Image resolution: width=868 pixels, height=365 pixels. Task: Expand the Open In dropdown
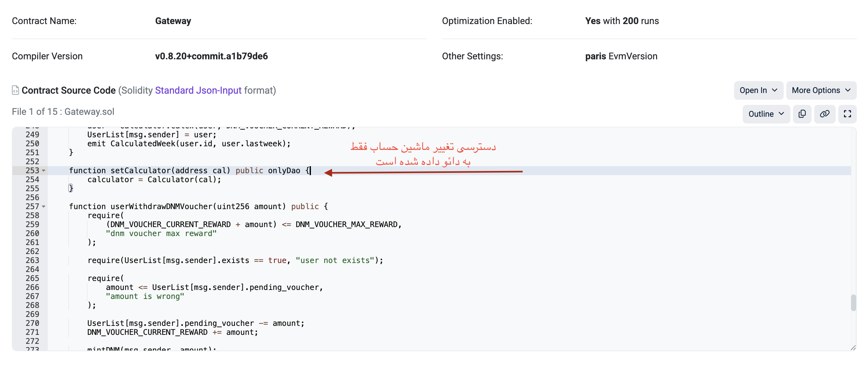[758, 90]
